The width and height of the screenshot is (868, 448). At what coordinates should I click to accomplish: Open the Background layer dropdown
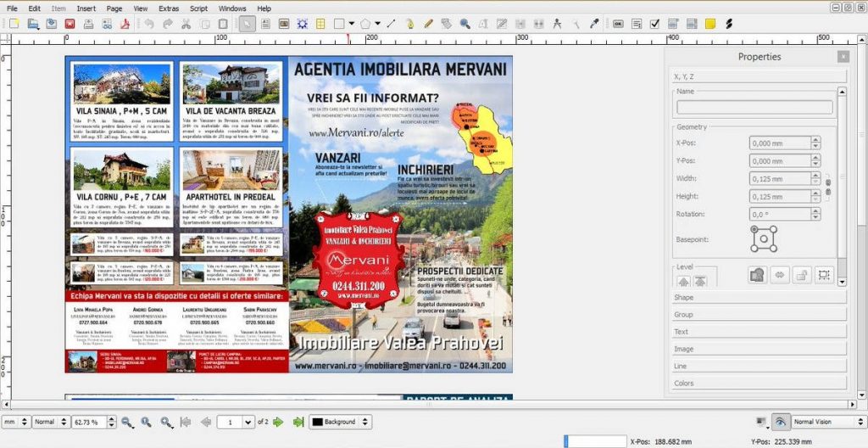click(365, 422)
